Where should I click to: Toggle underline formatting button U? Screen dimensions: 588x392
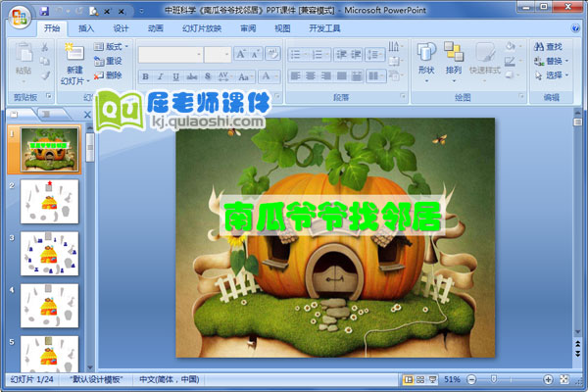(x=175, y=76)
